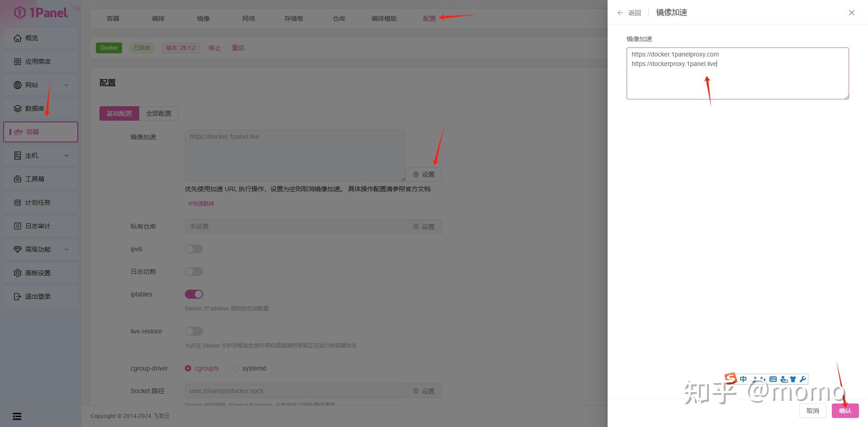This screenshot has height=427, width=868.
Task: Expand the 网站 sidebar menu
Action: click(x=40, y=84)
